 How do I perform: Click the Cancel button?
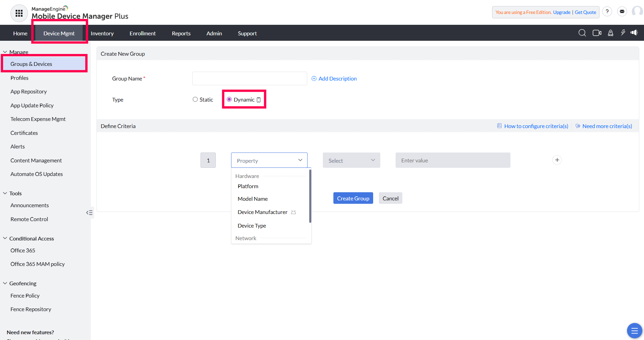[x=390, y=198]
